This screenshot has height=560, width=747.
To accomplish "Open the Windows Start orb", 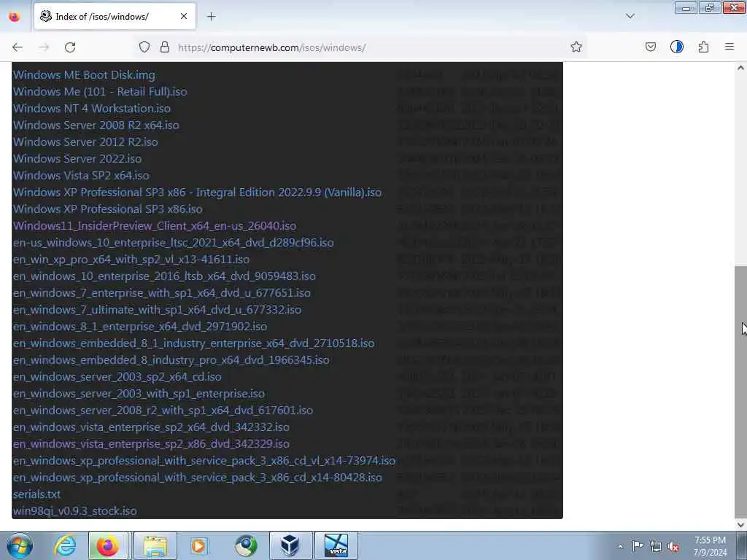I will 19,545.
